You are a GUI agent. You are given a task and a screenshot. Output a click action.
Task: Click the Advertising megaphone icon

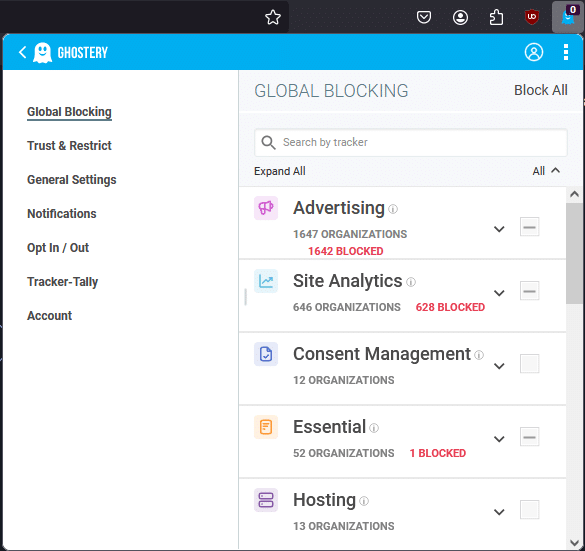click(x=266, y=208)
